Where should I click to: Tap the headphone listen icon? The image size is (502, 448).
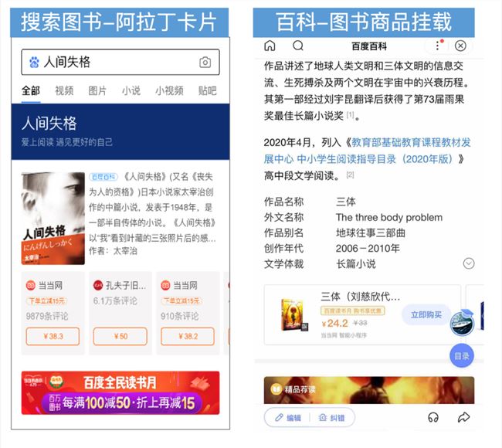click(x=433, y=417)
